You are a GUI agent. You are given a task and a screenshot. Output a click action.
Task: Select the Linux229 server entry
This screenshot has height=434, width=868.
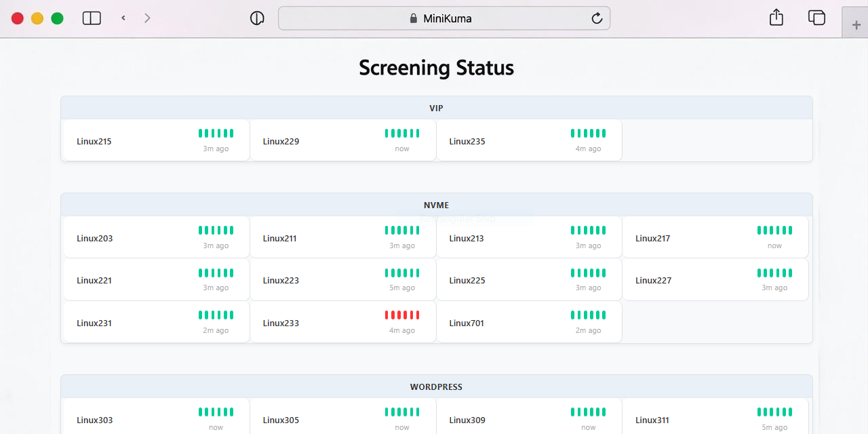(342, 141)
